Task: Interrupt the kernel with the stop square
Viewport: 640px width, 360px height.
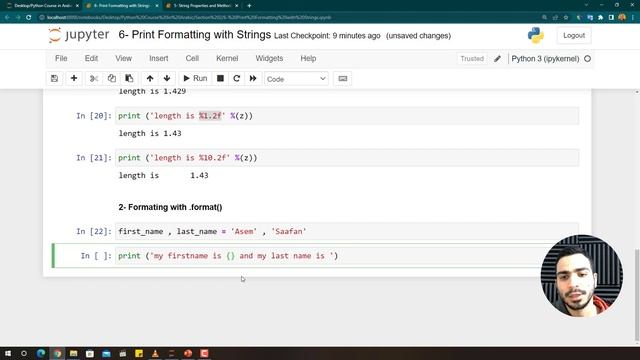Action: pos(220,78)
